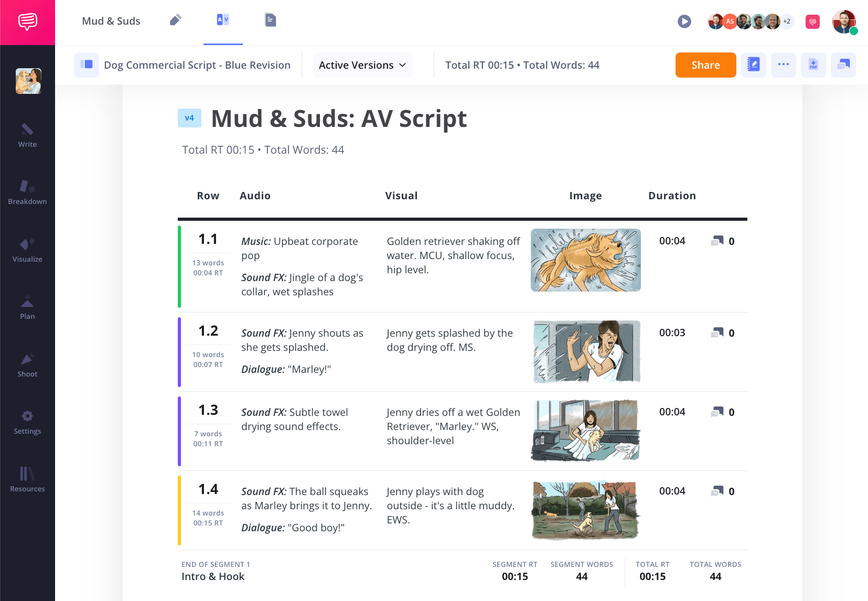Click the orange Share button
The width and height of the screenshot is (868, 601).
pyautogui.click(x=705, y=65)
